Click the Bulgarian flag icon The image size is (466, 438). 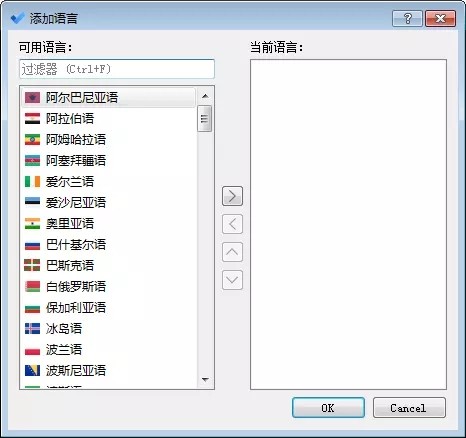[32, 308]
